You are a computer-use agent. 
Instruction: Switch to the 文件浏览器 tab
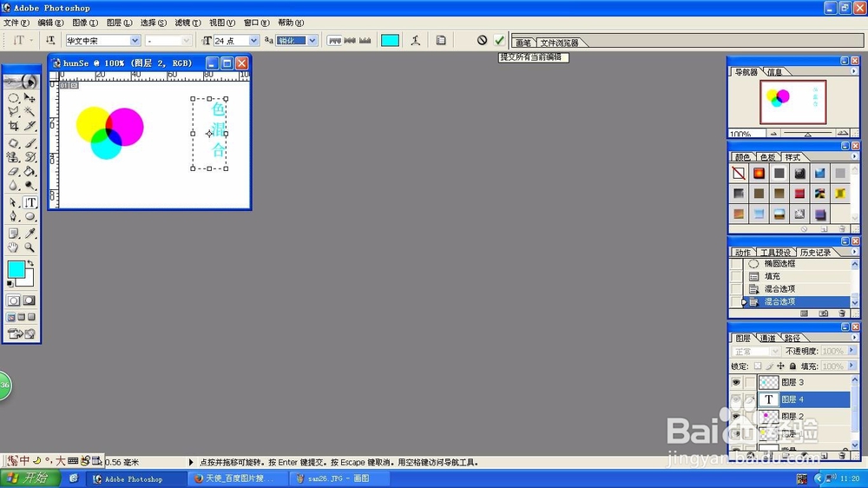point(559,43)
